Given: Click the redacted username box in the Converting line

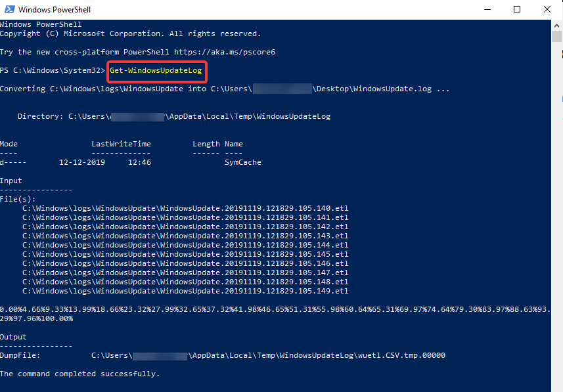Looking at the screenshot, I should coord(282,88).
